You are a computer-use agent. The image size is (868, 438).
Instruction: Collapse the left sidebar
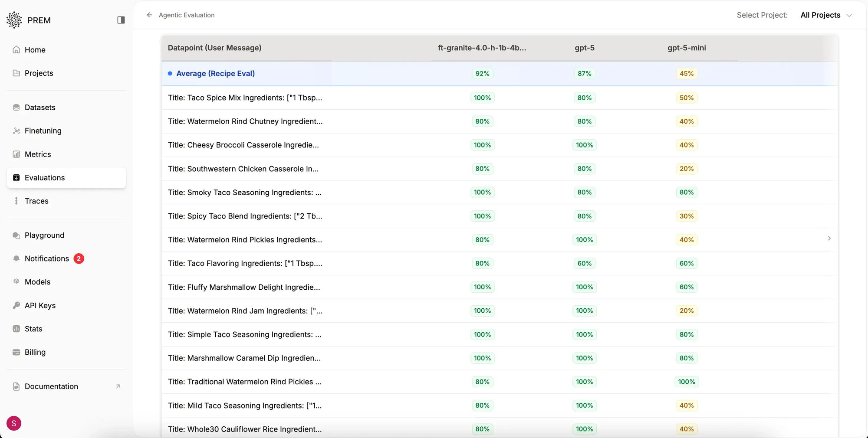(121, 20)
